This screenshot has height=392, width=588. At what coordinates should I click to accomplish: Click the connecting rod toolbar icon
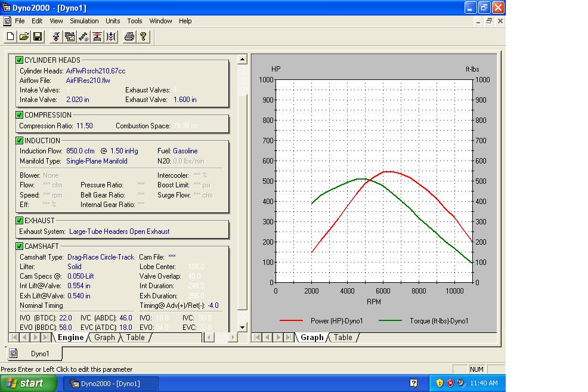point(83,36)
